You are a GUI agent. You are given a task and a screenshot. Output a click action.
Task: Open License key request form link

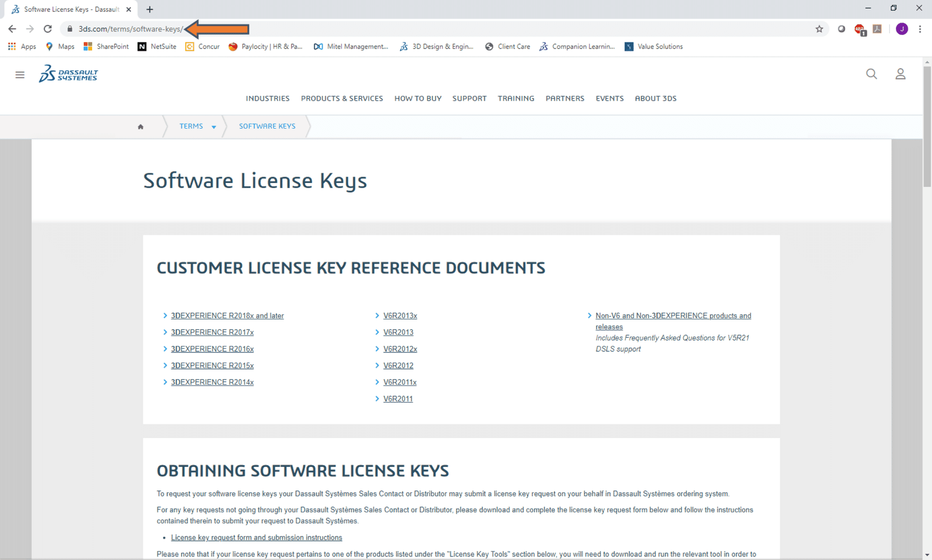[x=256, y=537]
